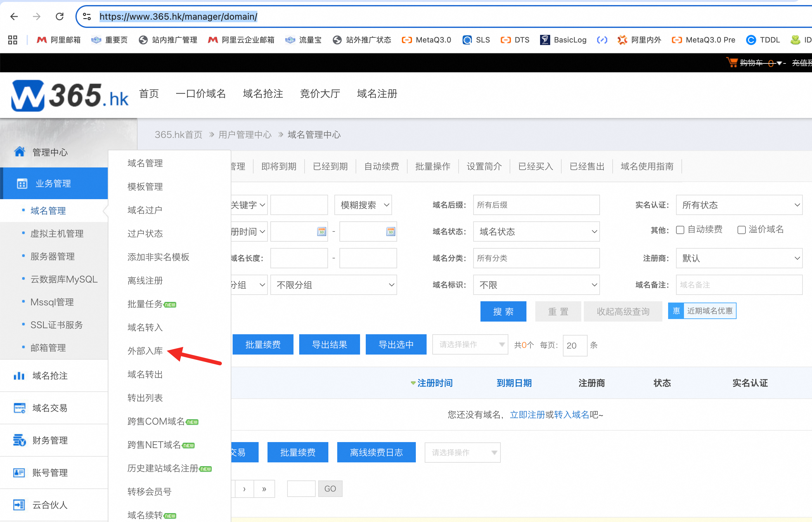Click the browser back arrow
812x522 pixels.
click(x=14, y=16)
